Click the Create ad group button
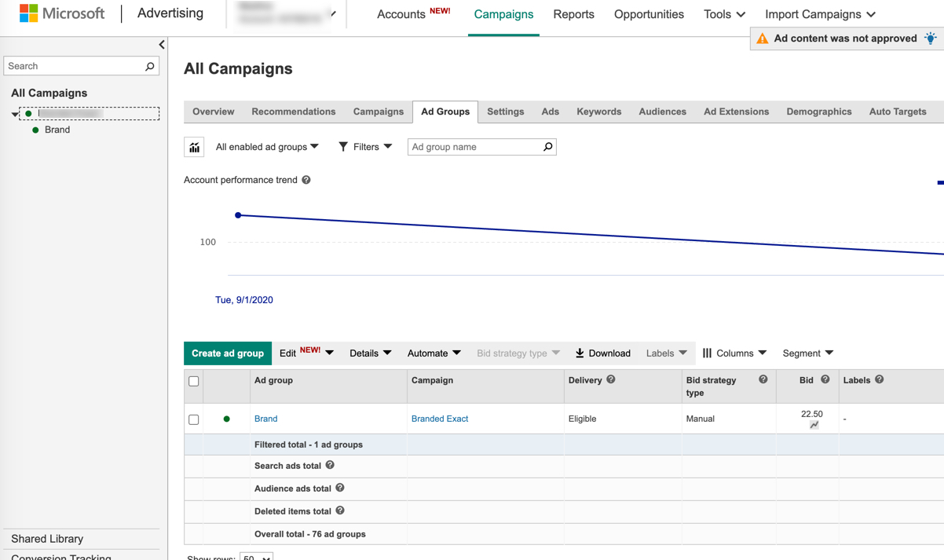The image size is (944, 560). pyautogui.click(x=228, y=353)
